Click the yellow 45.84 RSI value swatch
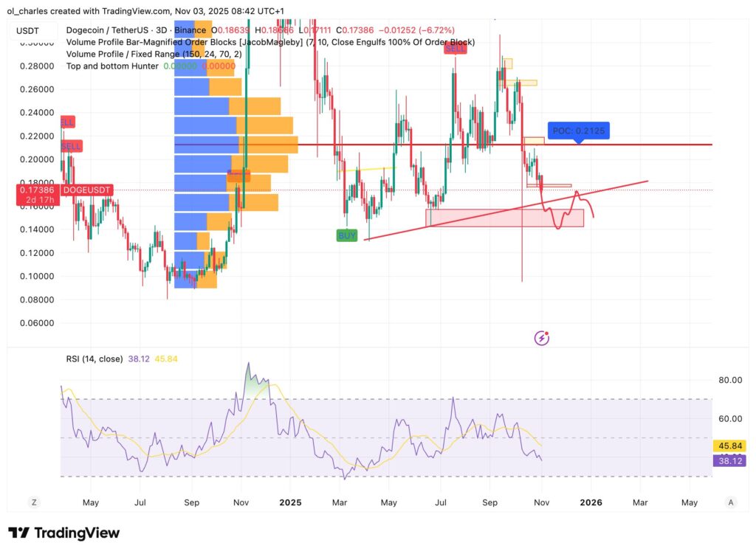The width and height of the screenshot is (756, 554). [728, 446]
